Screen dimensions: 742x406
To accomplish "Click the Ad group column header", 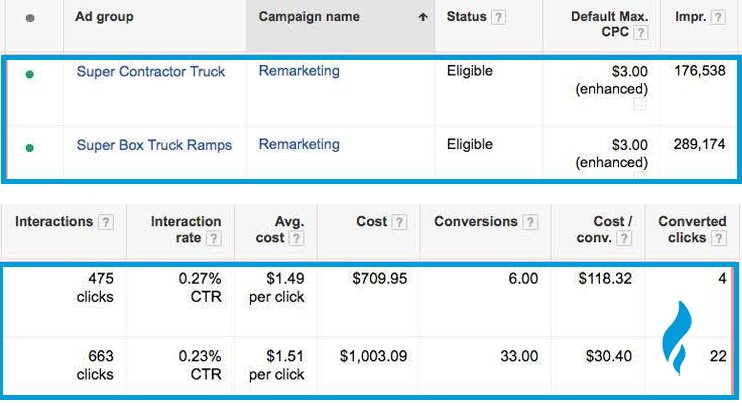I will click(x=104, y=17).
